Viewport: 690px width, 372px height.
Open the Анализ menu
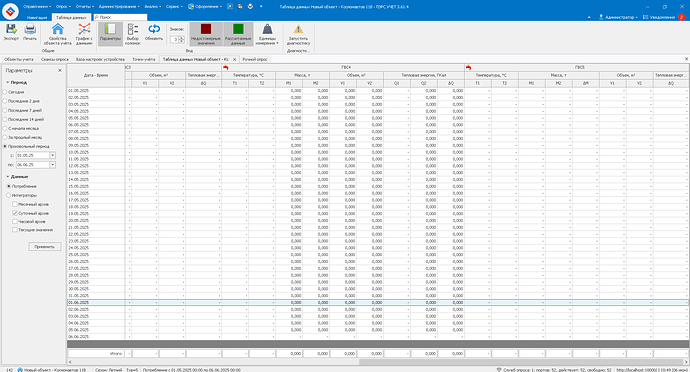[152, 7]
